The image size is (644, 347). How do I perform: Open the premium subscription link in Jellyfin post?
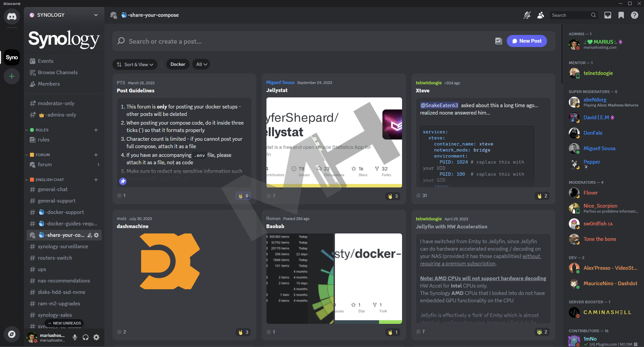coord(481,260)
